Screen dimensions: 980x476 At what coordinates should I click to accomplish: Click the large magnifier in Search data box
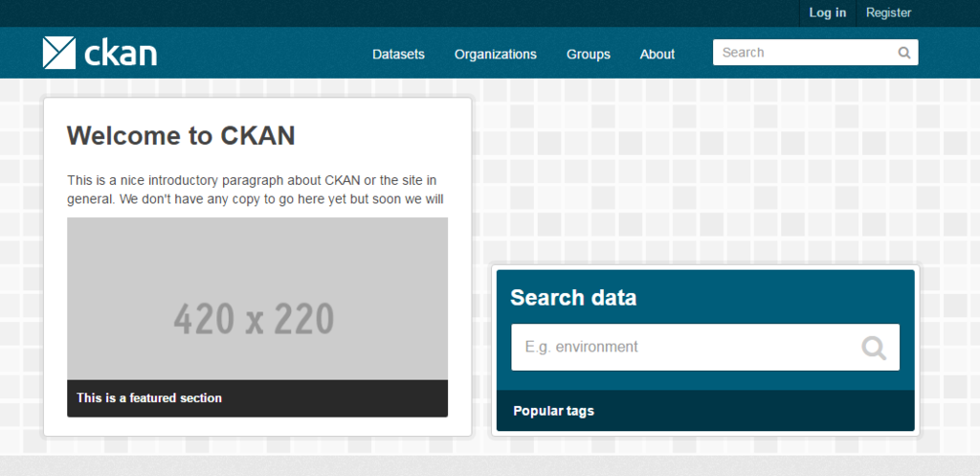[x=874, y=348]
